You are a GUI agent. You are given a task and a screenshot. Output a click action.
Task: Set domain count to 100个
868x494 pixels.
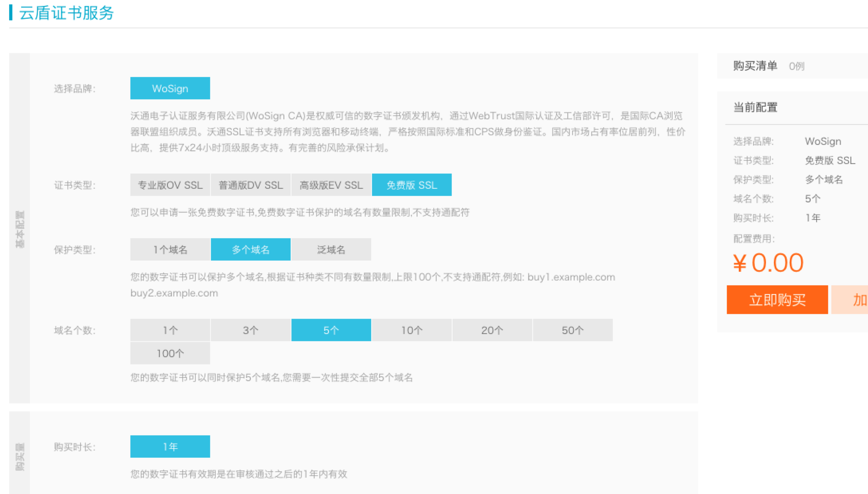170,353
